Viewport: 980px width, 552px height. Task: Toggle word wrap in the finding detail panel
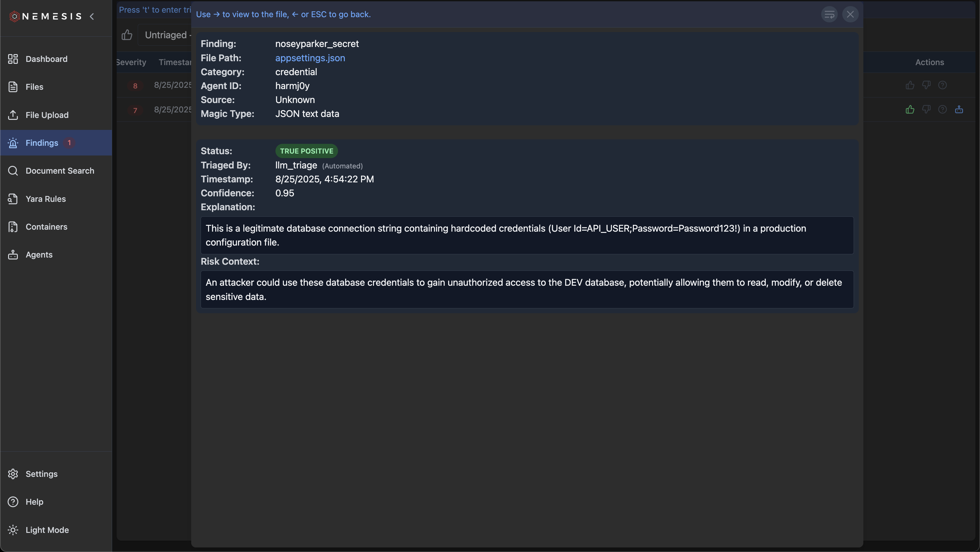pos(829,15)
